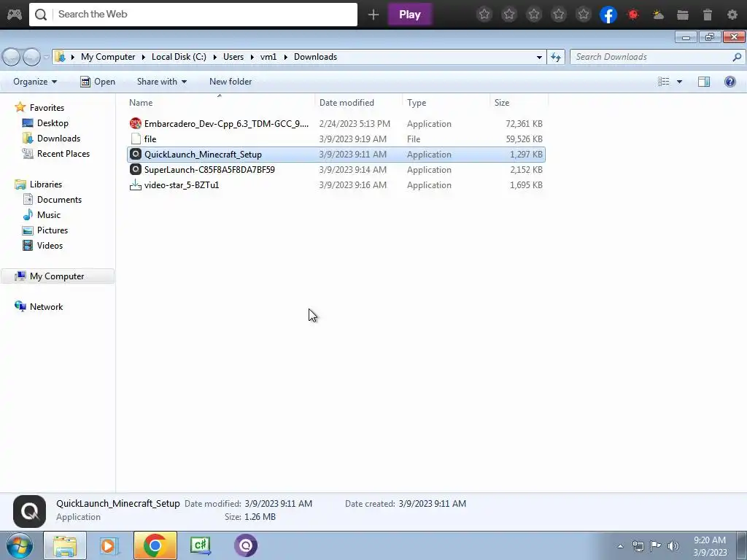Click the purple Q taskbar icon

coord(246,545)
